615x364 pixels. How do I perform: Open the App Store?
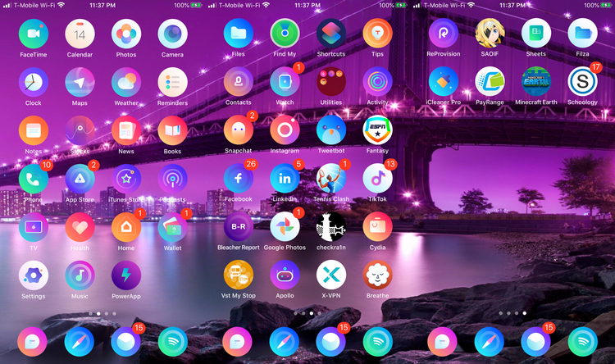(80, 179)
